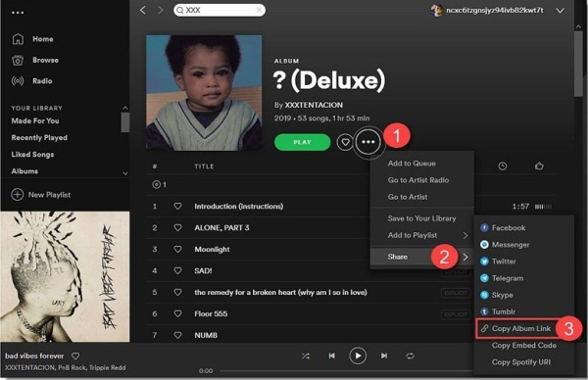Like Introduction (instructions) with its heart
Viewport: 588px width, 380px height.
[x=177, y=206]
